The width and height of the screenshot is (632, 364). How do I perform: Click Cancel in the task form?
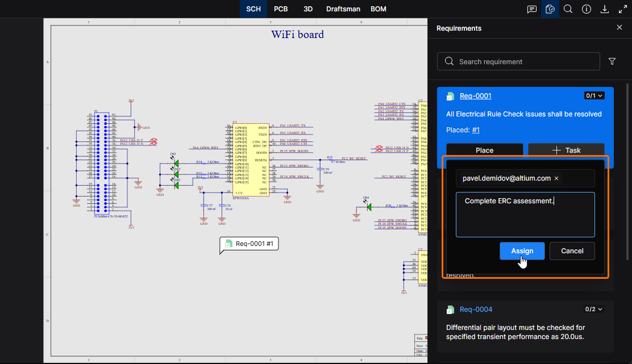572,251
